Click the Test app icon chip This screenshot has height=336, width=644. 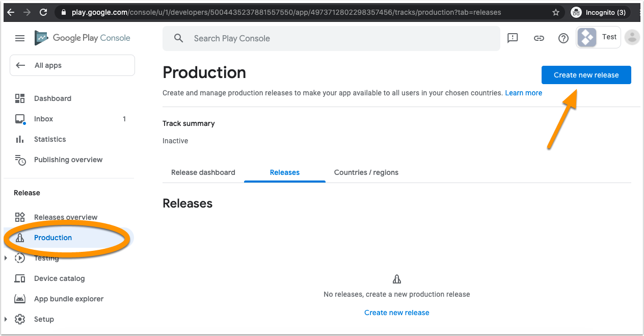tap(598, 37)
